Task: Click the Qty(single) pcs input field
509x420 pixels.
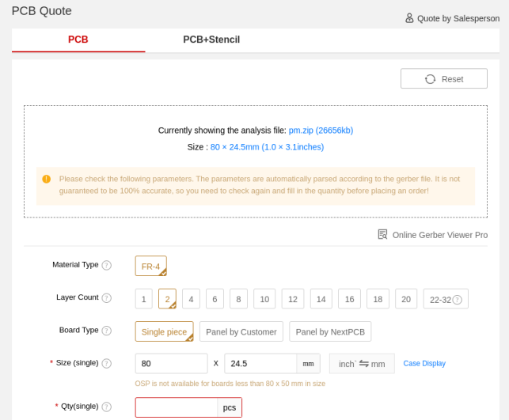Action: (x=177, y=407)
